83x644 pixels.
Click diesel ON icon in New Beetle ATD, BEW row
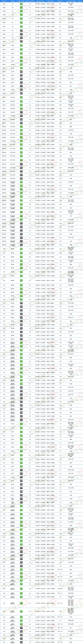21,631
